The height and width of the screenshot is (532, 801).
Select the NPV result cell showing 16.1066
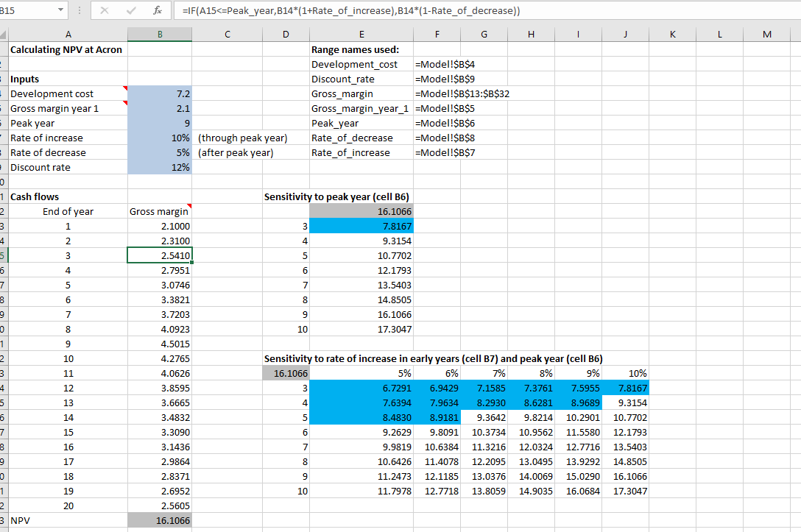pyautogui.click(x=160, y=519)
